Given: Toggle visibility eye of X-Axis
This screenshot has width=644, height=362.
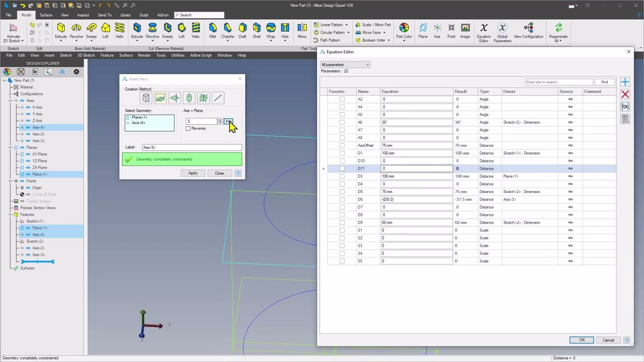Looking at the screenshot, I should pyautogui.click(x=28, y=107).
